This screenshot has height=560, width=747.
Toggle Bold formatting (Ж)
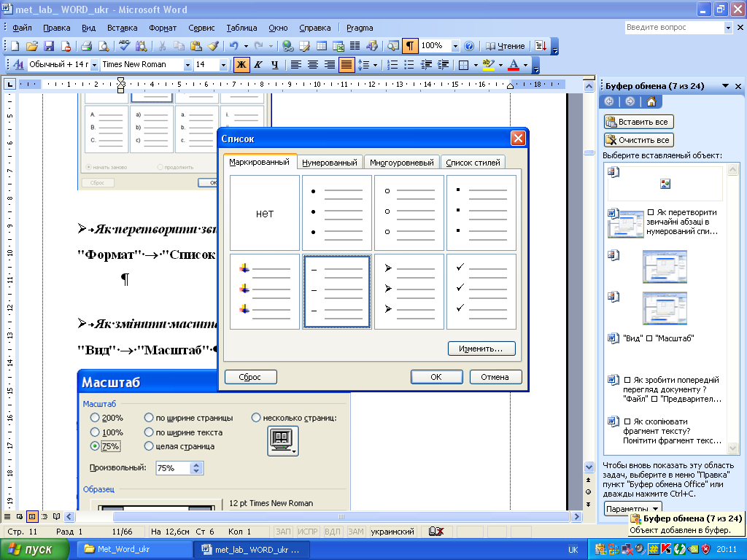(241, 65)
